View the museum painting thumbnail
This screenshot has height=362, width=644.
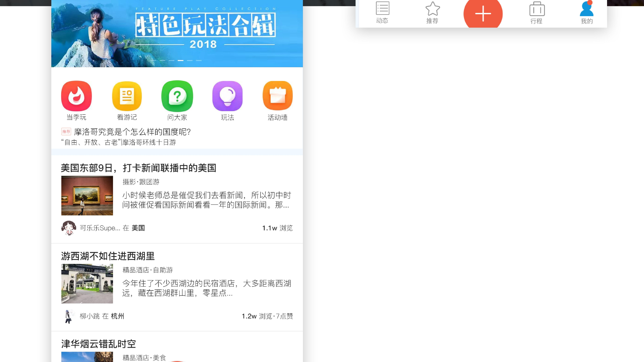point(87,196)
